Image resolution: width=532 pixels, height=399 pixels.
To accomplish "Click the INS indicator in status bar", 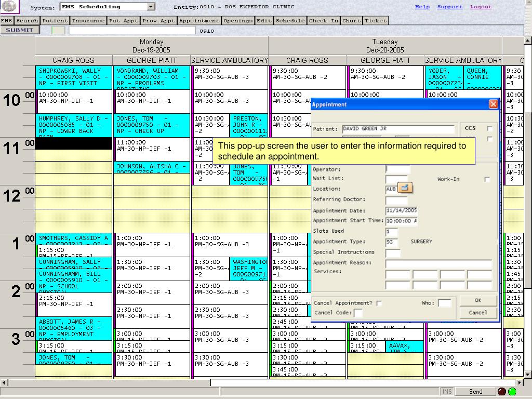I will (447, 392).
